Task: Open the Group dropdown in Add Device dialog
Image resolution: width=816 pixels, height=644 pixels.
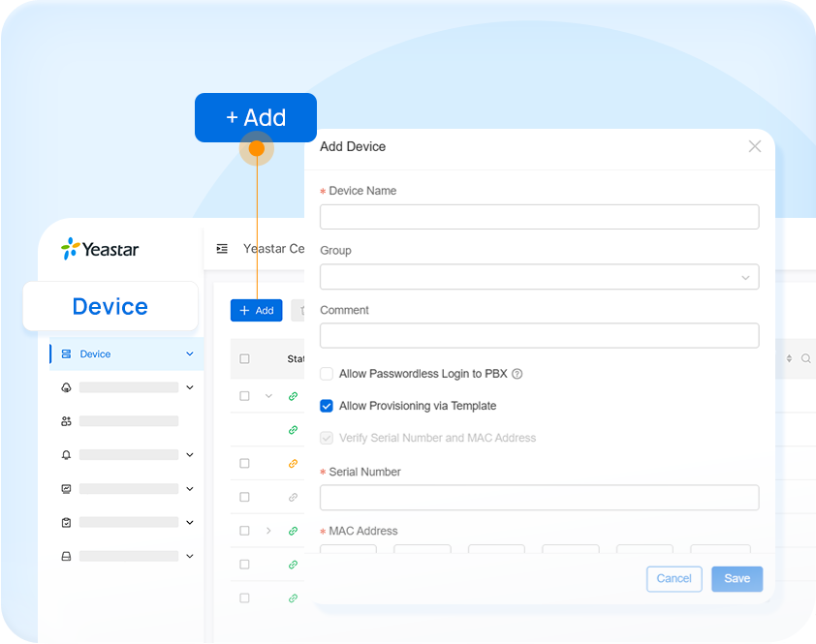Action: [539, 276]
